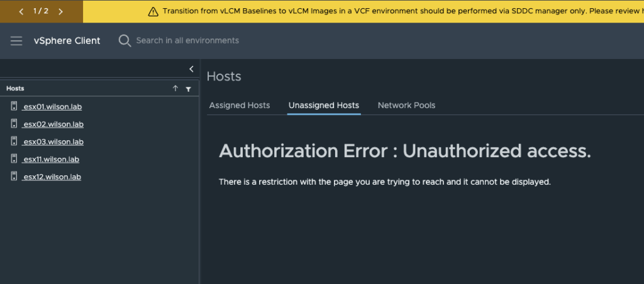
Task: Sort hosts using the up arrow
Action: [x=175, y=88]
